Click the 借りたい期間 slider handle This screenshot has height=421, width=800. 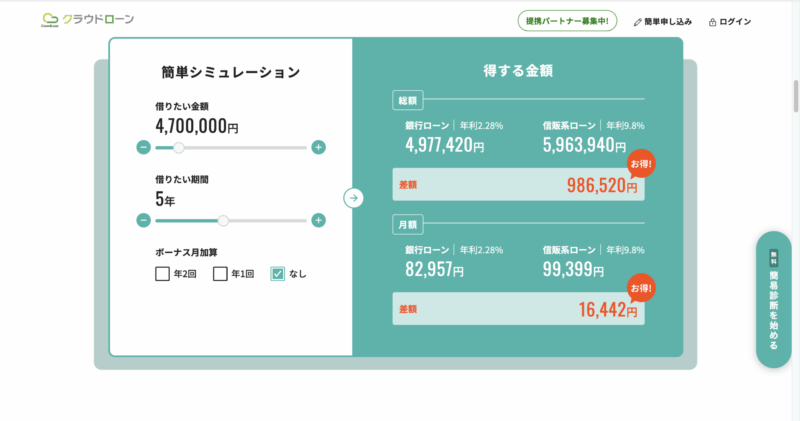[x=223, y=220]
